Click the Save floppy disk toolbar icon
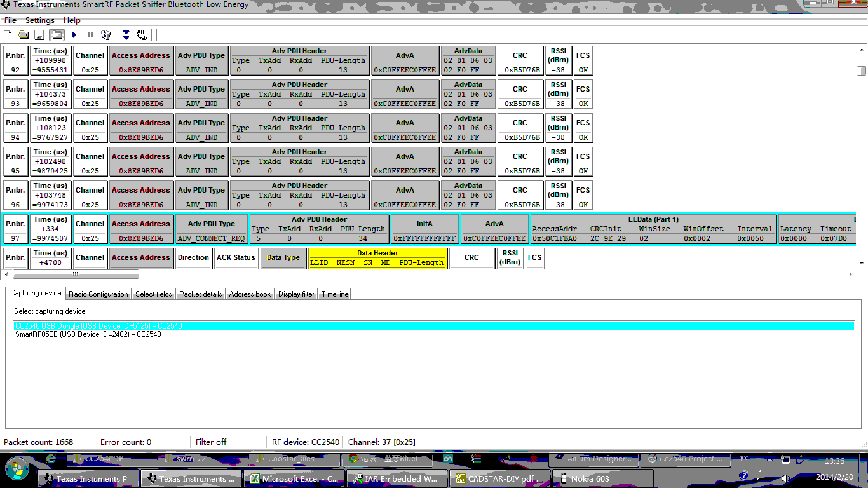The height and width of the screenshot is (488, 868). click(39, 35)
